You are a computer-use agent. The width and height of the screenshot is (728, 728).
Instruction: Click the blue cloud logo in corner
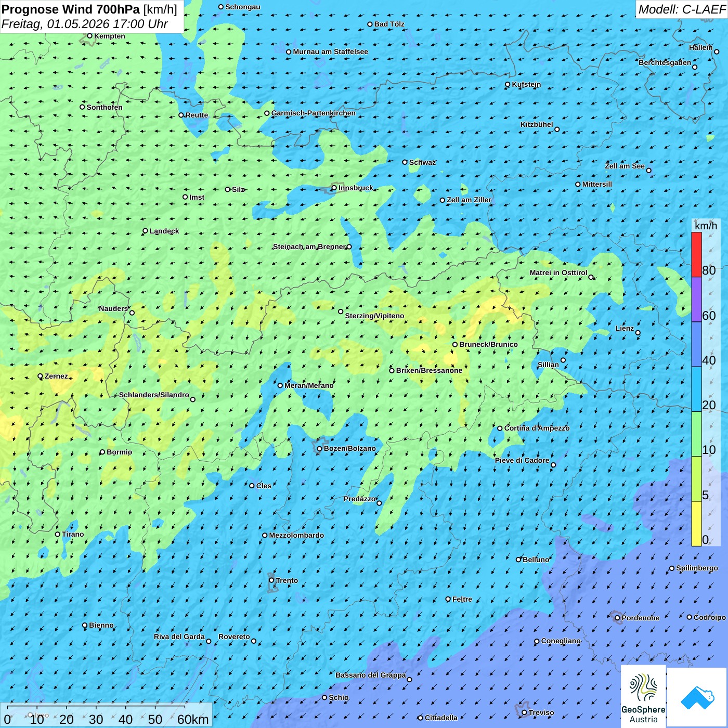[x=697, y=697]
